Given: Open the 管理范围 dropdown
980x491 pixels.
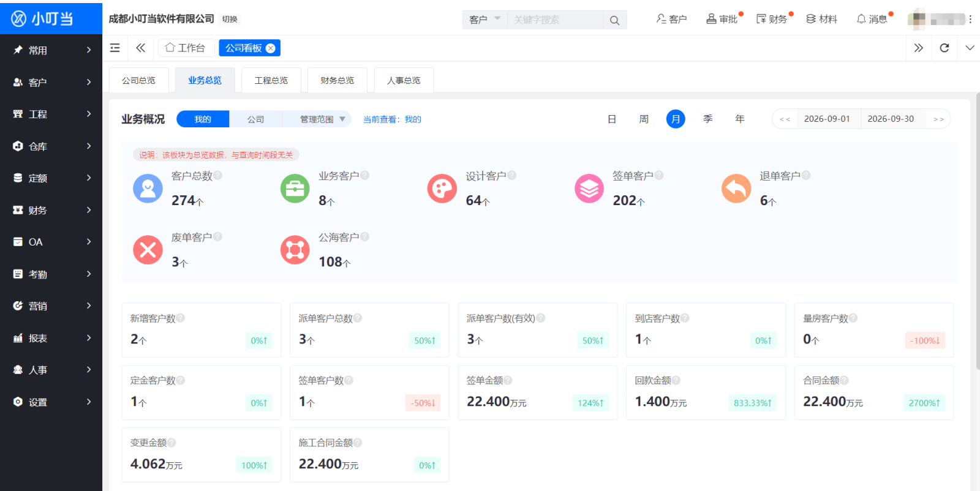Looking at the screenshot, I should (x=317, y=119).
